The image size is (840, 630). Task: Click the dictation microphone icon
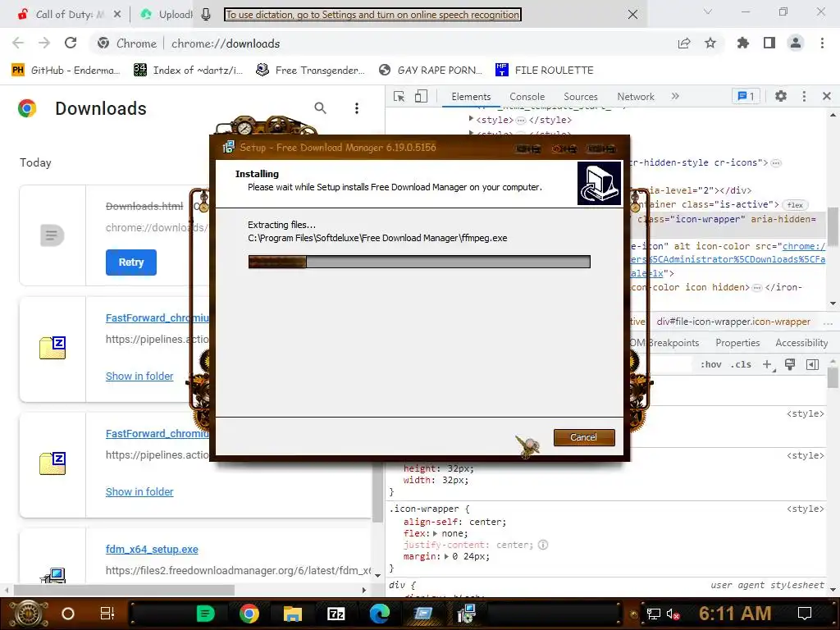[206, 15]
